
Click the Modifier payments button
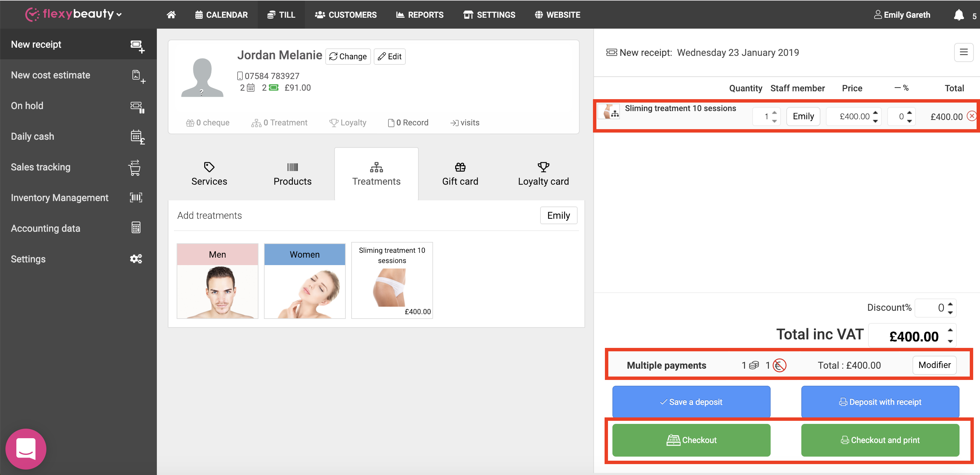(934, 365)
